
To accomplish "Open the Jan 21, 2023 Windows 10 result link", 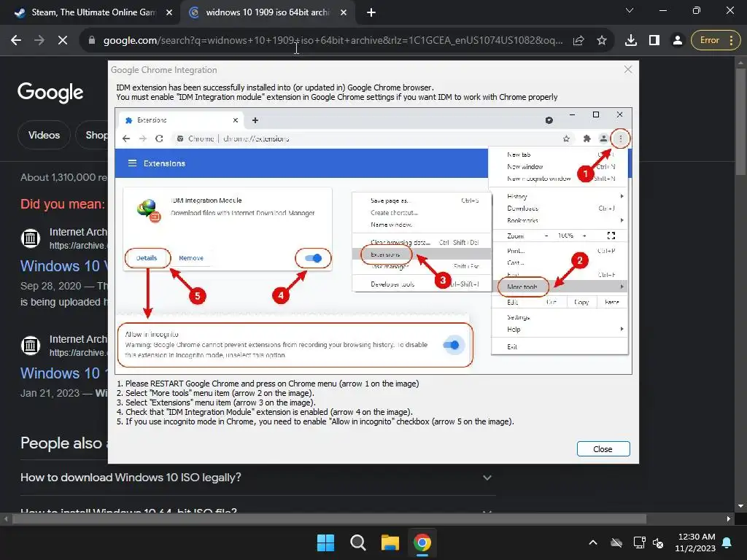I will coord(64,373).
